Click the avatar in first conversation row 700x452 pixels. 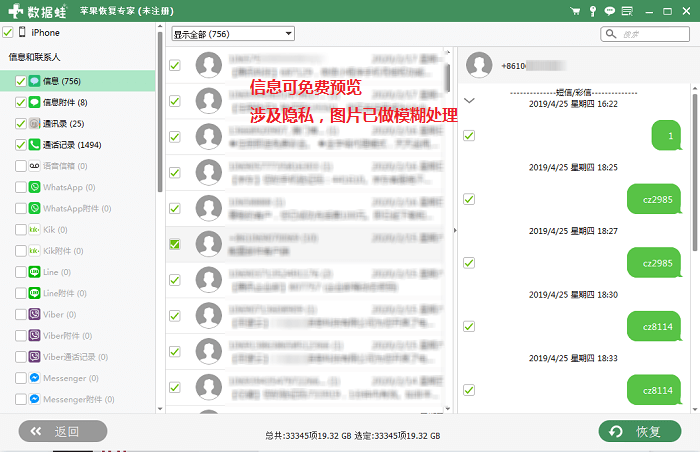(x=208, y=65)
